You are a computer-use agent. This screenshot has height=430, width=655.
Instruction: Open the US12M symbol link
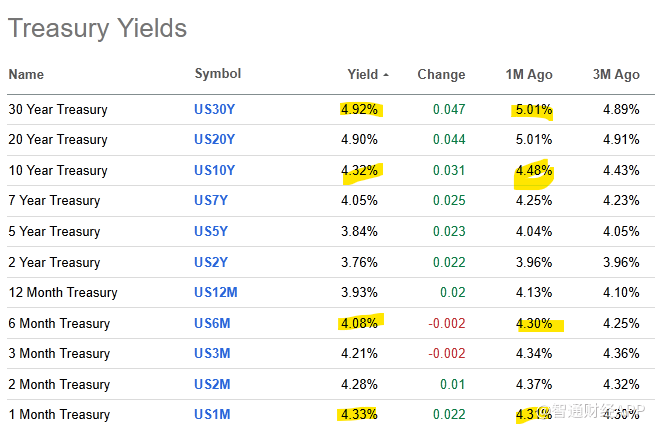pyautogui.click(x=215, y=293)
